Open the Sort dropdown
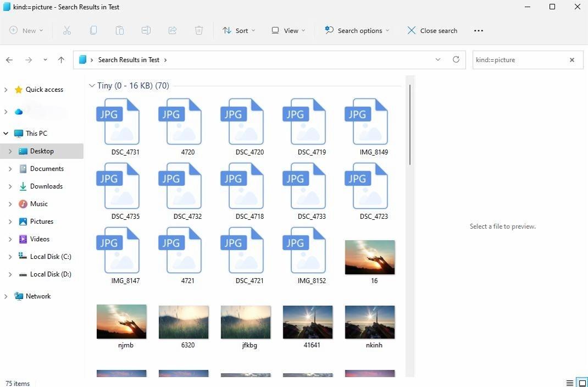 239,30
